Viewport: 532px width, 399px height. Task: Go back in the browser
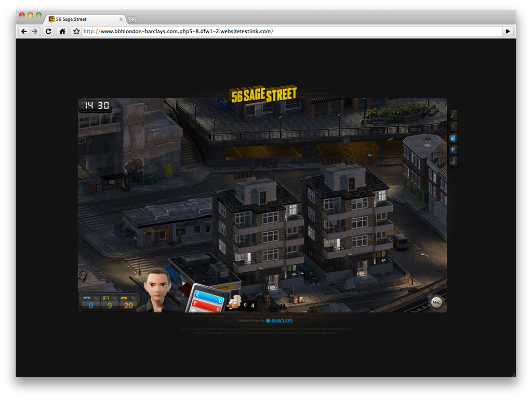coord(24,31)
